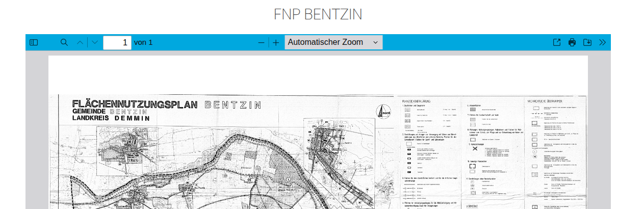This screenshot has height=209, width=644.
Task: Zoom out with the minus button
Action: (x=261, y=42)
